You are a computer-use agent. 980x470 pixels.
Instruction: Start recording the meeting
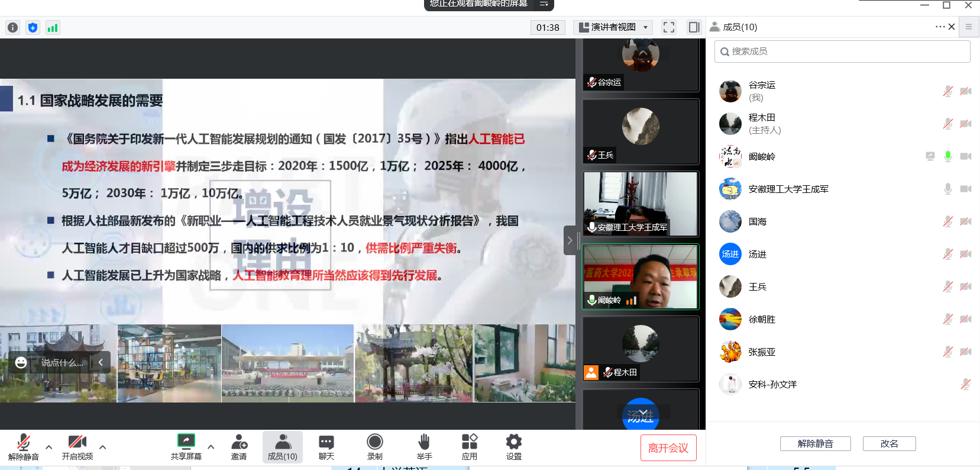(374, 447)
